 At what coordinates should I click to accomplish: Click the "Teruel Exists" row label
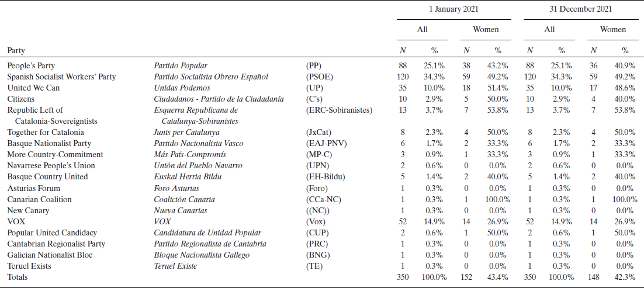click(29, 266)
